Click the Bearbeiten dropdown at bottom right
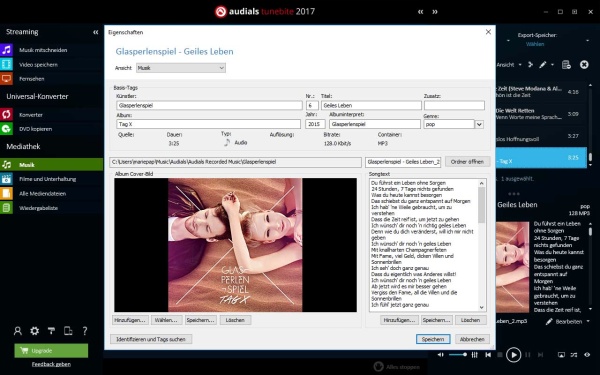Image resolution: width=600 pixels, height=375 pixels. click(568, 322)
